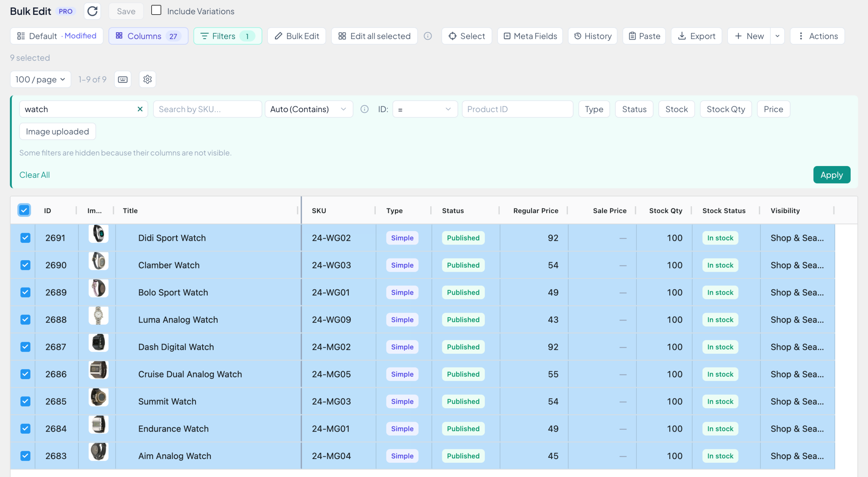Open the Type filter
The height and width of the screenshot is (477, 868).
594,109
